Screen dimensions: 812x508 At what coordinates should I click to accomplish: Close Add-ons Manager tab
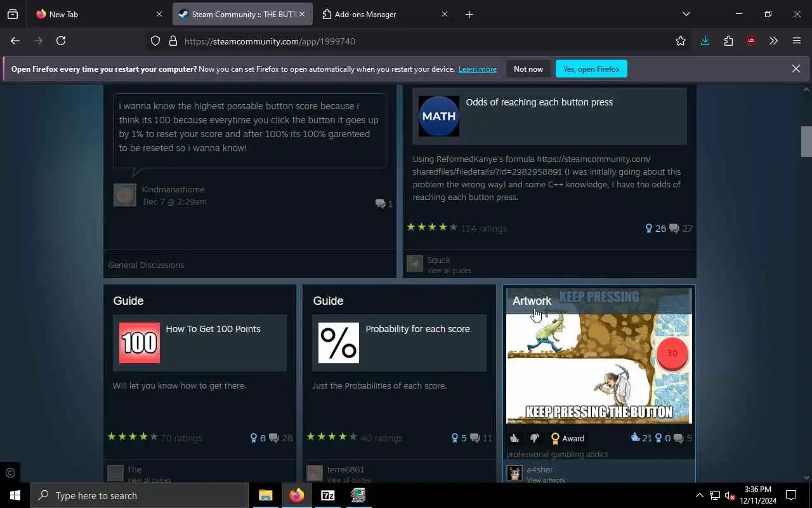tap(444, 14)
